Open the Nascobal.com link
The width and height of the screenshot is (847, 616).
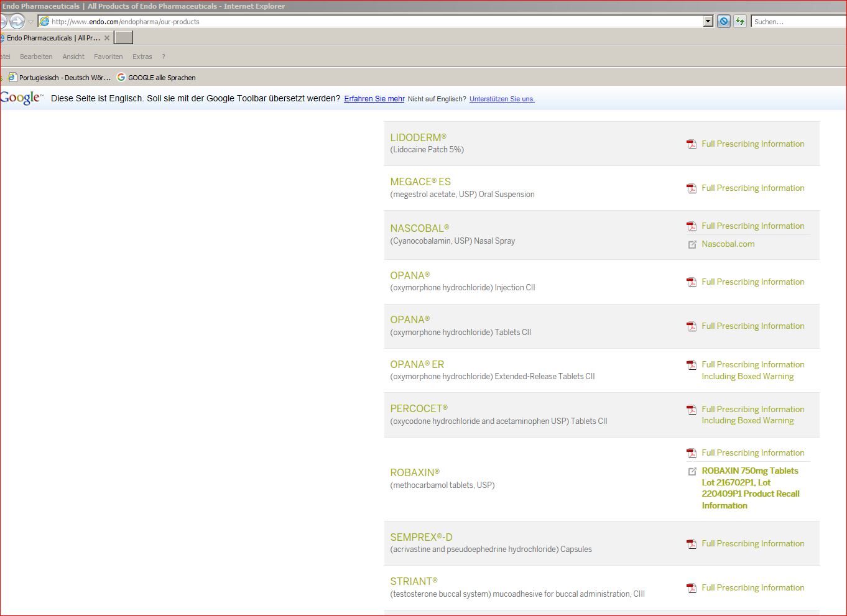pos(728,244)
